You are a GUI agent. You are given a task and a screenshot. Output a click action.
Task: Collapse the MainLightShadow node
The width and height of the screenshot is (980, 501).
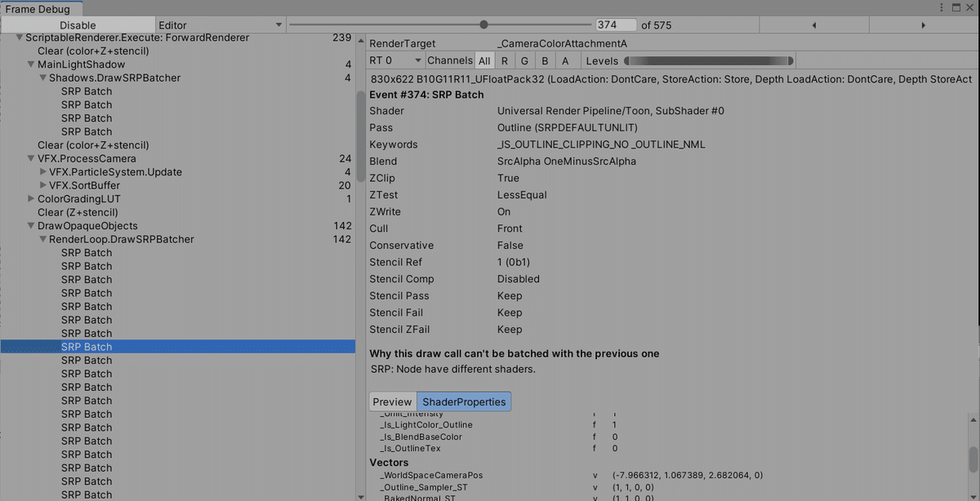click(31, 64)
